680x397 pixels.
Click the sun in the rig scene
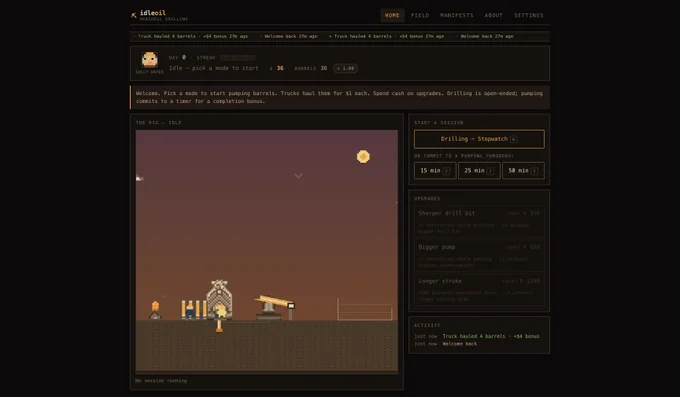363,156
